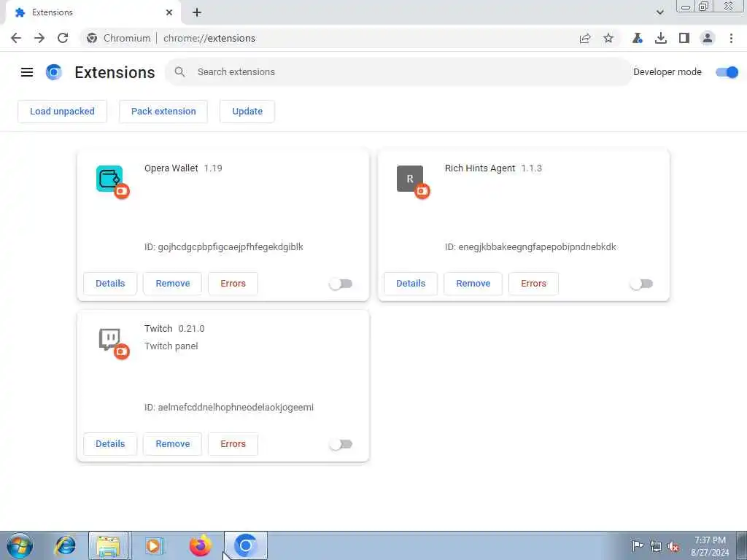Remove the Twitch extension
Image resolution: width=747 pixels, height=560 pixels.
point(172,444)
